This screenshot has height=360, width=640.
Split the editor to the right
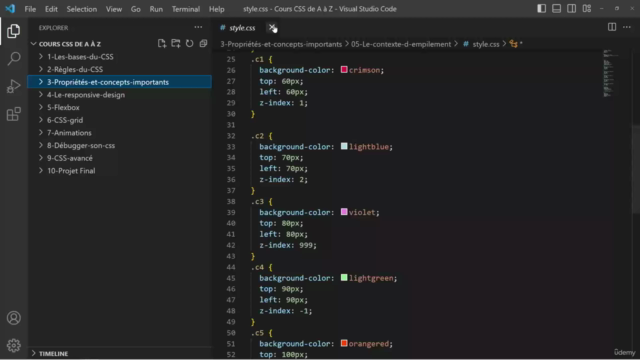click(x=612, y=27)
